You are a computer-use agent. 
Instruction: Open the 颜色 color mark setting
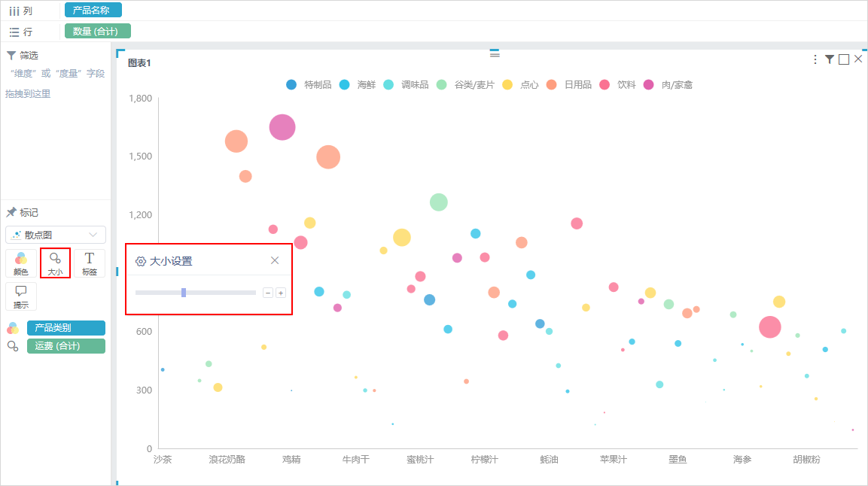pos(21,263)
